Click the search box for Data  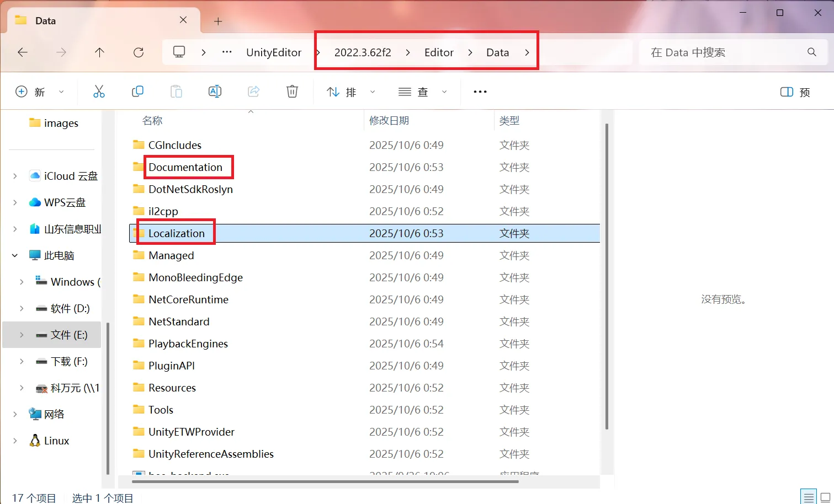pos(723,52)
